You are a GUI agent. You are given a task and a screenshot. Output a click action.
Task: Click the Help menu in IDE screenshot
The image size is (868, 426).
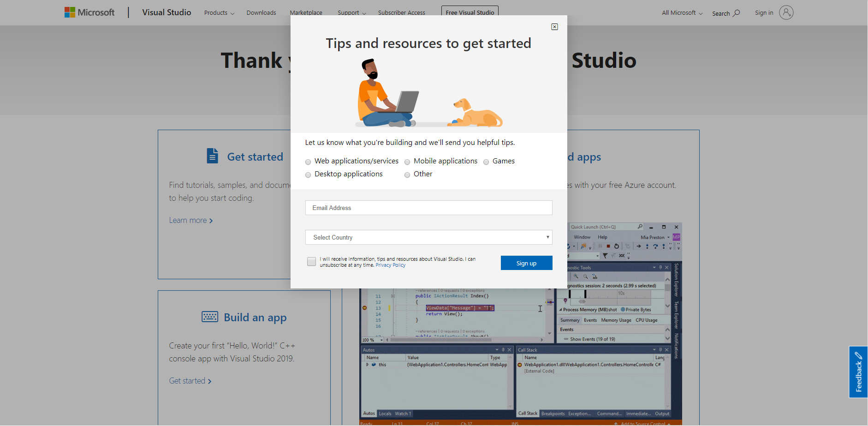coord(602,237)
